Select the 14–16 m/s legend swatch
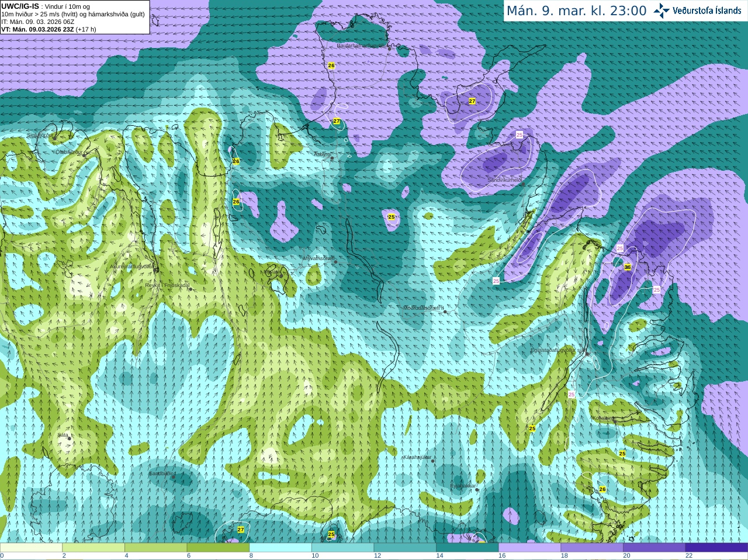Image resolution: width=748 pixels, height=560 pixels. pos(467,548)
